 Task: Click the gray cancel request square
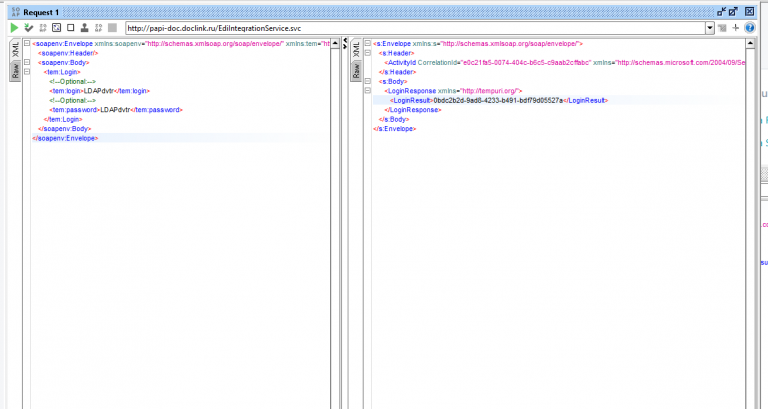pyautogui.click(x=112, y=28)
